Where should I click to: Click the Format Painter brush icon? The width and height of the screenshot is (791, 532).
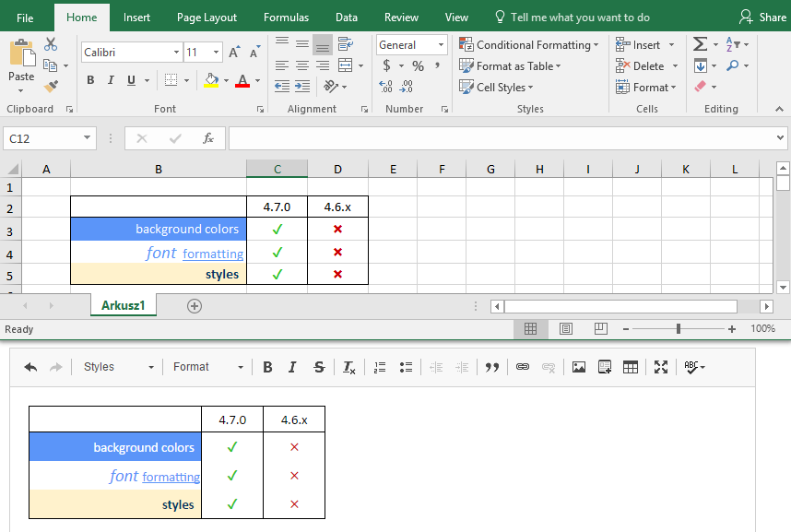[x=51, y=87]
